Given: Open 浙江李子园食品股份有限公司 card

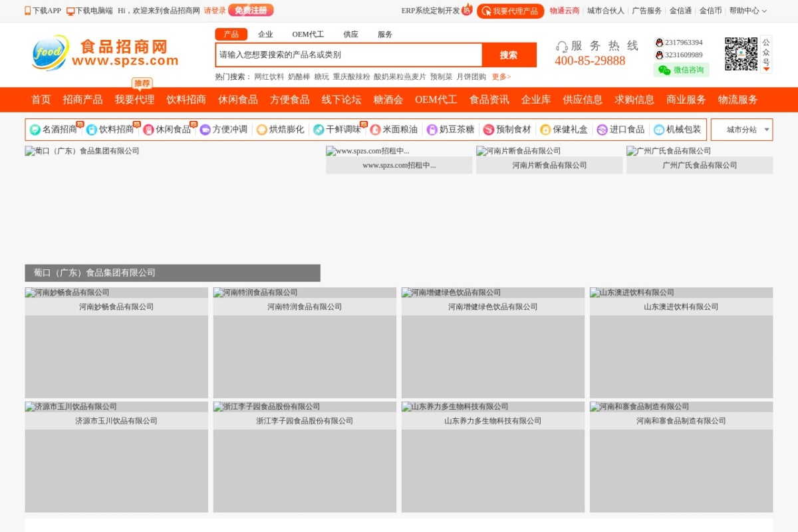Looking at the screenshot, I should (305, 457).
